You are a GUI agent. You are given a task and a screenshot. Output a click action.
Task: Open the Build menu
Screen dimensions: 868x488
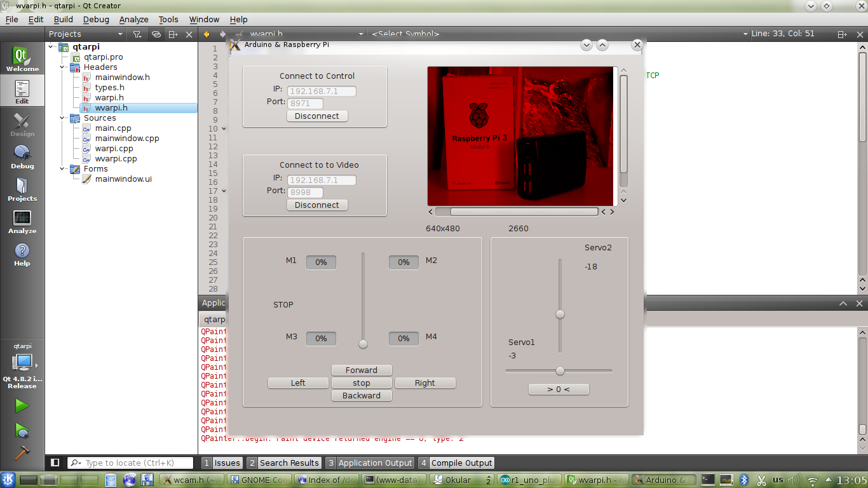point(64,20)
